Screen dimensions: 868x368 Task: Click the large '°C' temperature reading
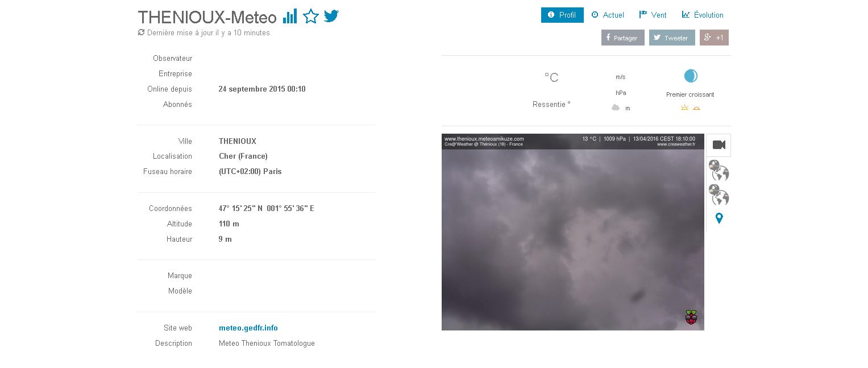(551, 77)
